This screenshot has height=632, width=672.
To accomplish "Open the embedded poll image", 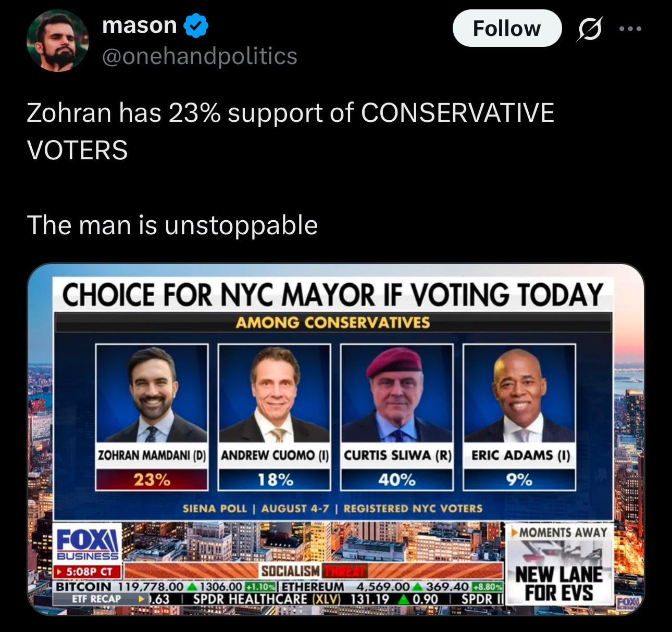I will point(336,439).
